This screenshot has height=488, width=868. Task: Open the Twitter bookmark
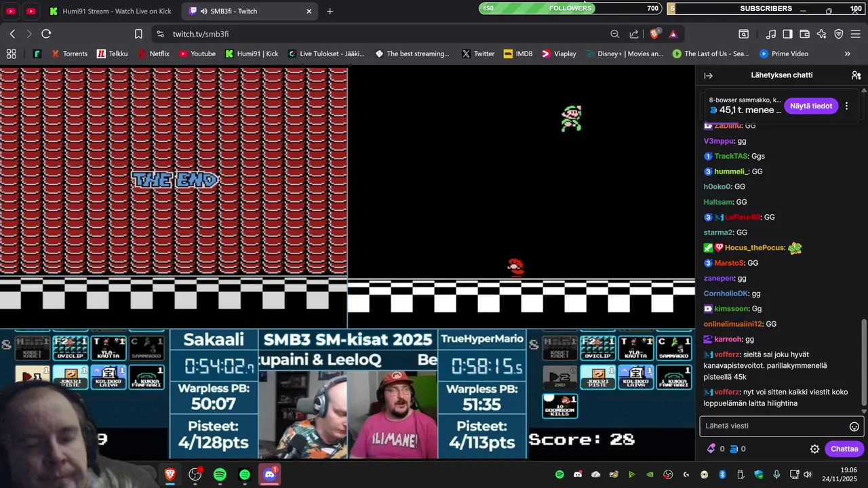478,54
